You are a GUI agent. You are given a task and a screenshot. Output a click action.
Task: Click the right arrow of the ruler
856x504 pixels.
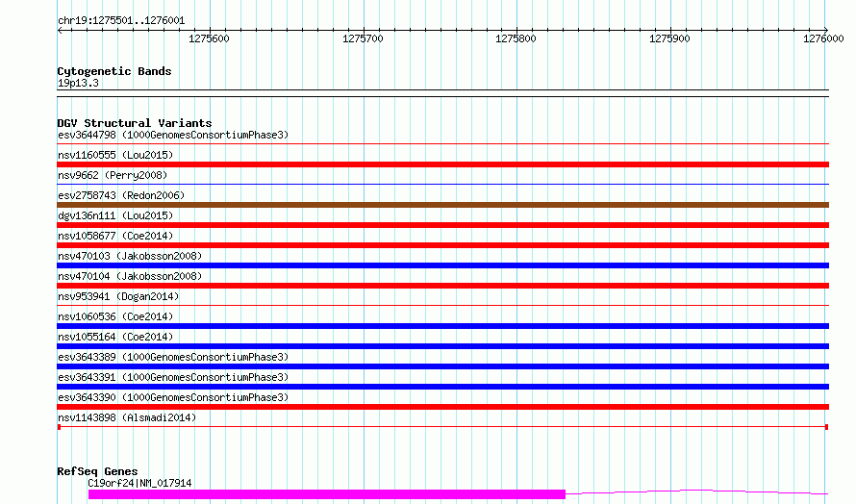[826, 30]
